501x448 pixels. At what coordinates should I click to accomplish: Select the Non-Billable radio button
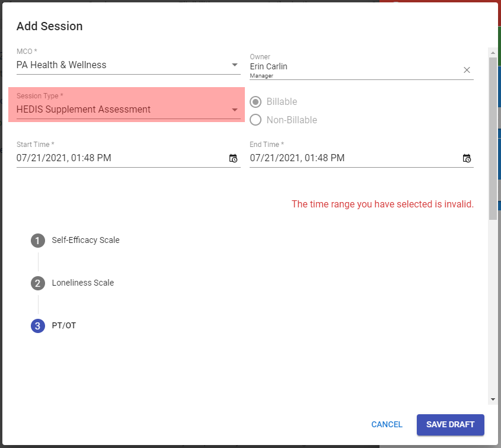256,120
